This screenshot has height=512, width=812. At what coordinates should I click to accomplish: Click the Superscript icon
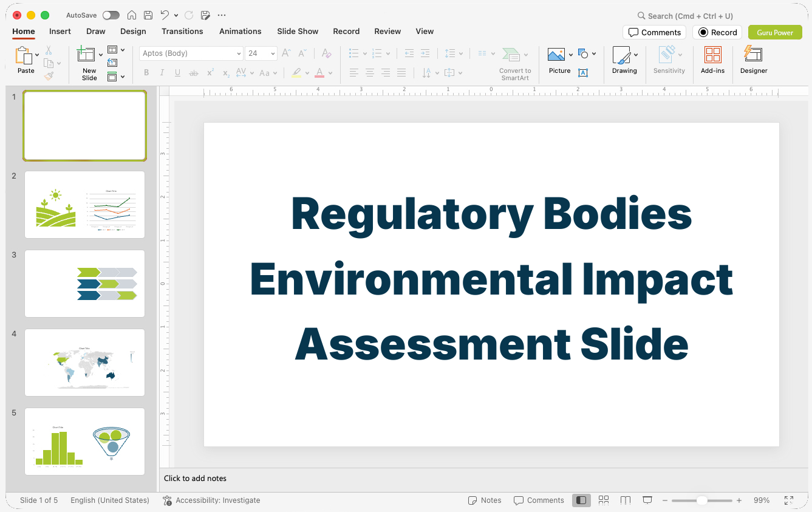[210, 73]
